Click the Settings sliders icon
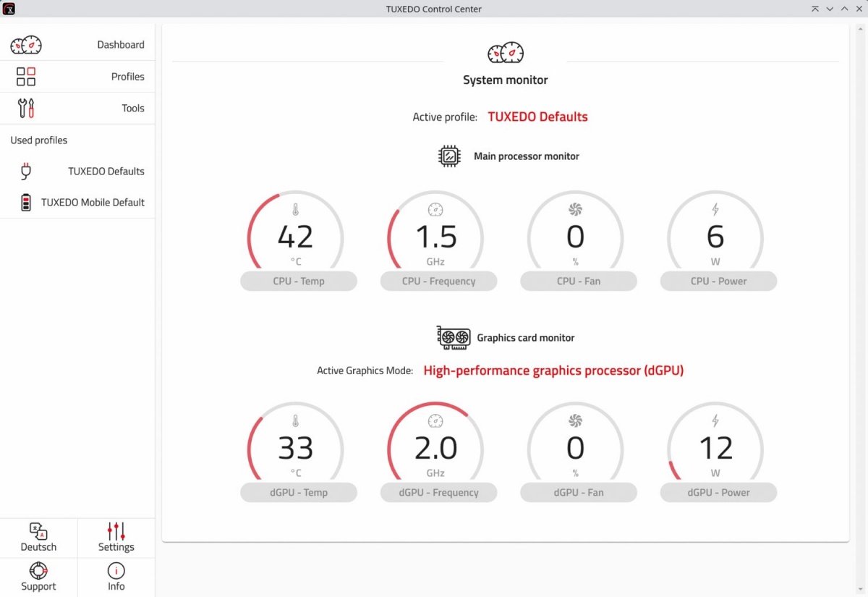This screenshot has height=597, width=868. (x=116, y=531)
